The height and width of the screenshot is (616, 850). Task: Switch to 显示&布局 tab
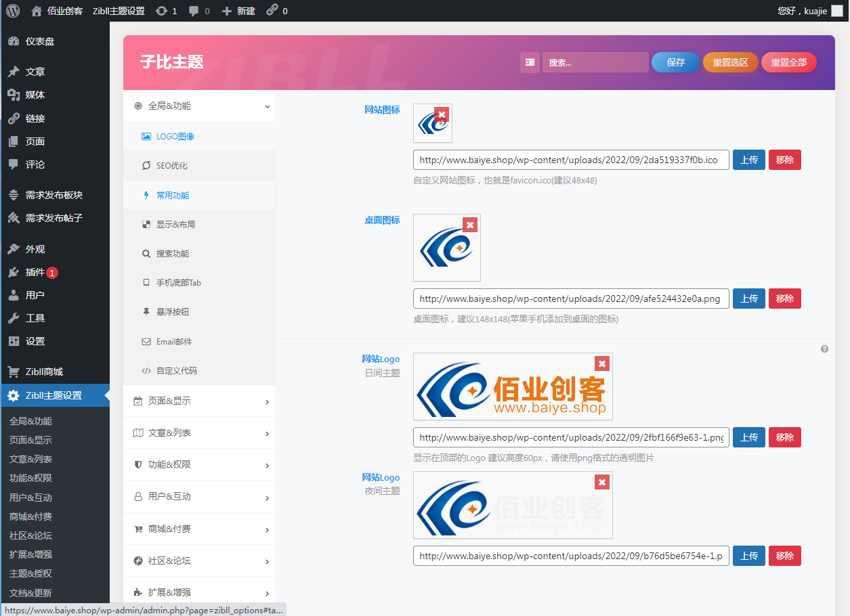pos(175,225)
